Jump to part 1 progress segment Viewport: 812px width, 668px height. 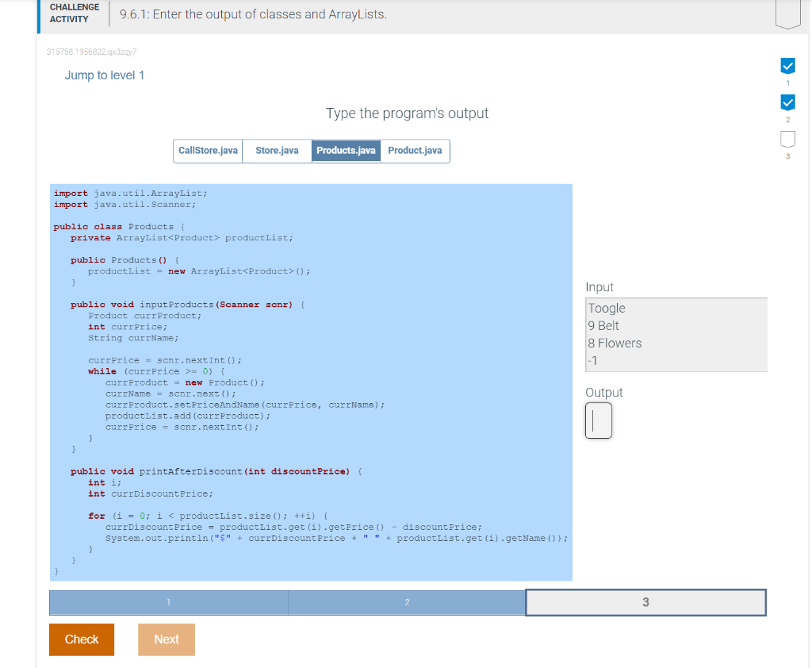coord(167,602)
